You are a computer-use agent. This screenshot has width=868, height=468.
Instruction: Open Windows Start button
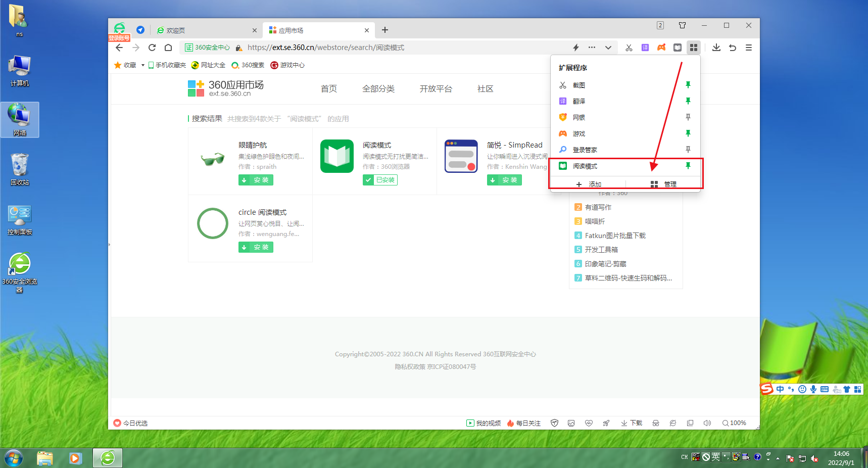[13, 458]
